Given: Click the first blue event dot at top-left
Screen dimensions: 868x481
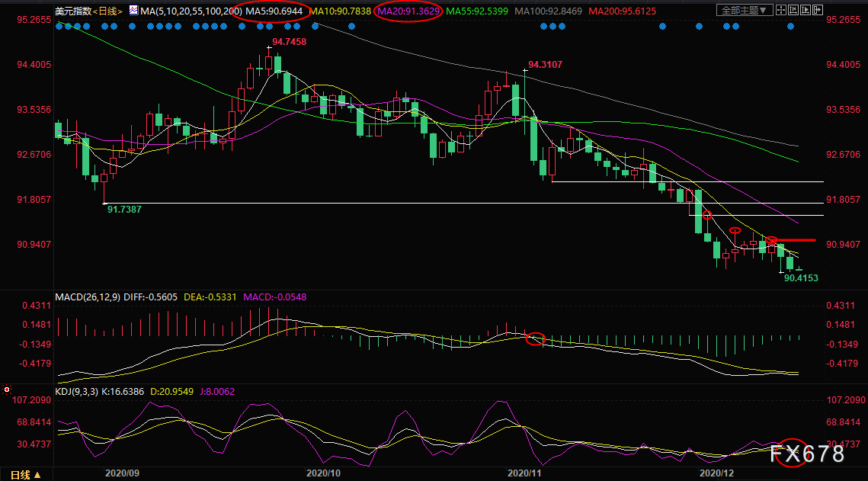Looking at the screenshot, I should [60, 26].
